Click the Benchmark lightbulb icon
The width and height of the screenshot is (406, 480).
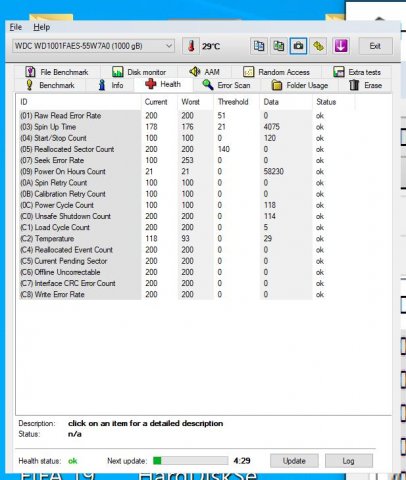coord(29,85)
